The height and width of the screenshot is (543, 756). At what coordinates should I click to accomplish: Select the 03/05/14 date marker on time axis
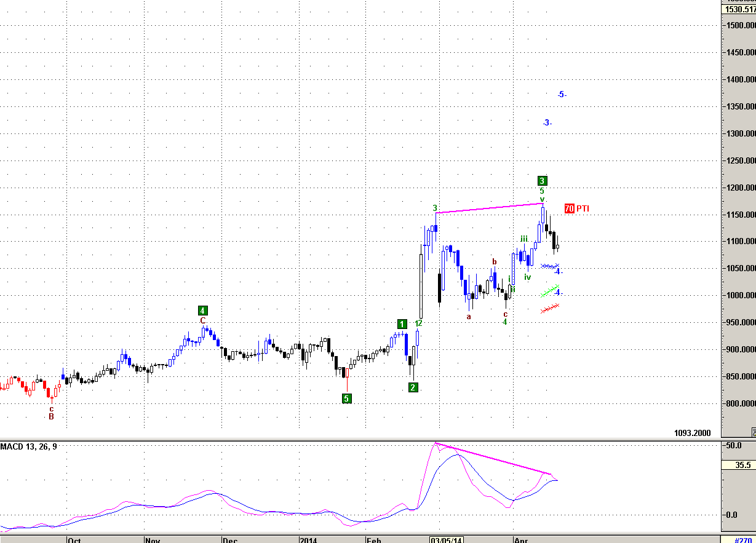446,541
